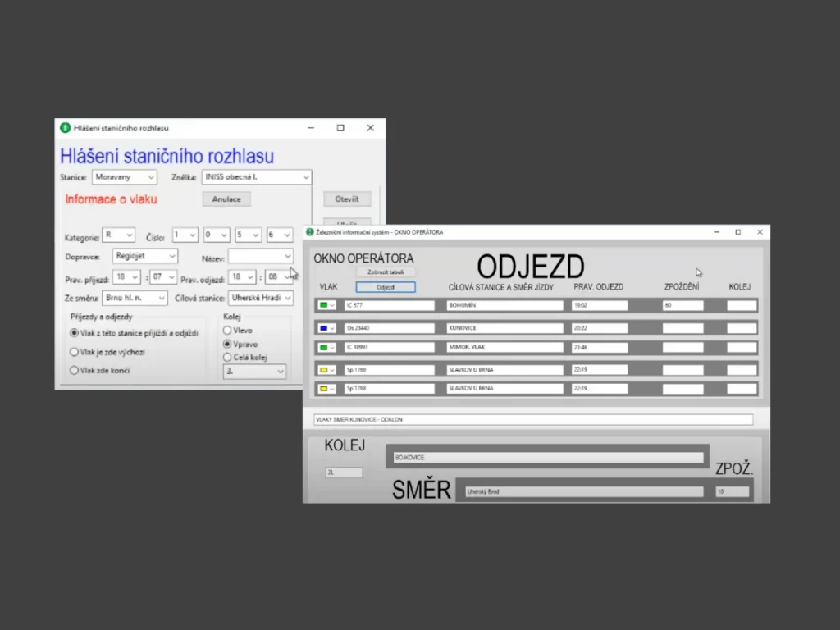Select 'Celá kolej' radio button

click(x=228, y=358)
